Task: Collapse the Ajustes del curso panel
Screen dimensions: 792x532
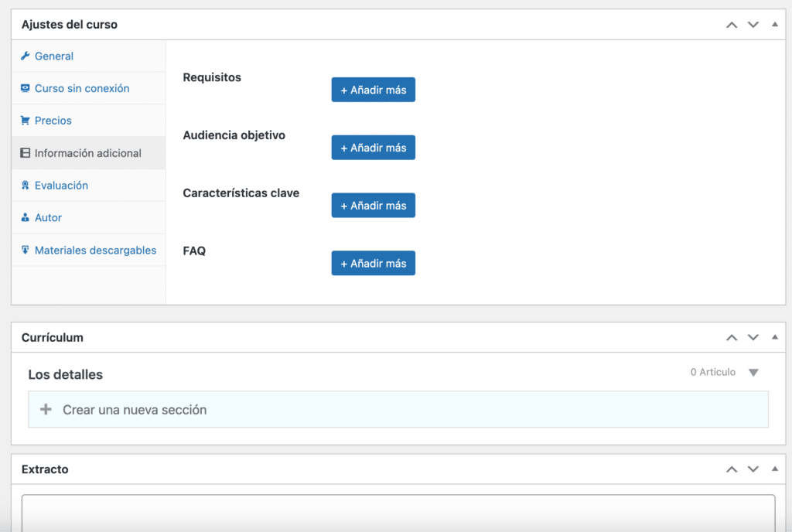Action: tap(774, 24)
